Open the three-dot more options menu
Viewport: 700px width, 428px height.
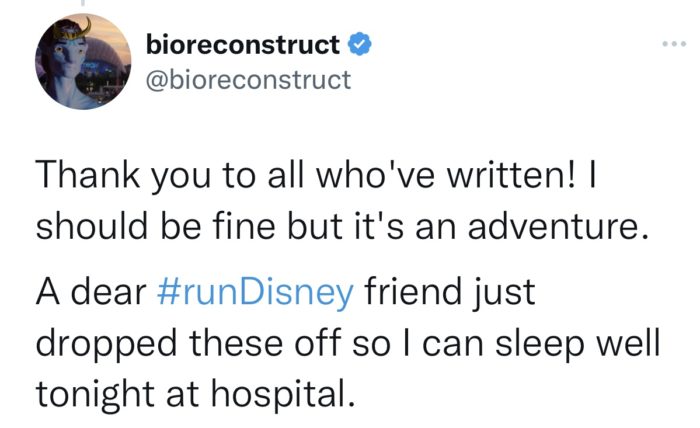click(x=674, y=44)
